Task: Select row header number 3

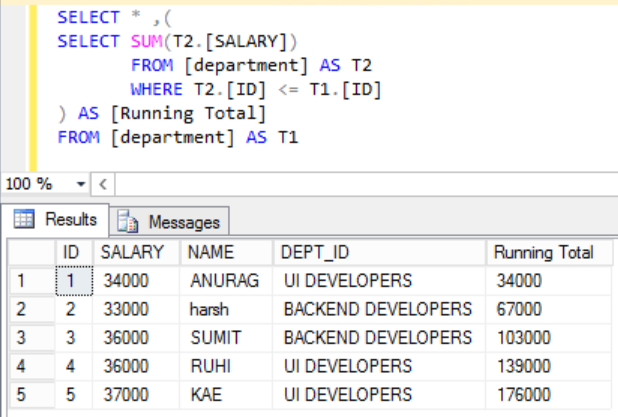Action: click(x=32, y=338)
